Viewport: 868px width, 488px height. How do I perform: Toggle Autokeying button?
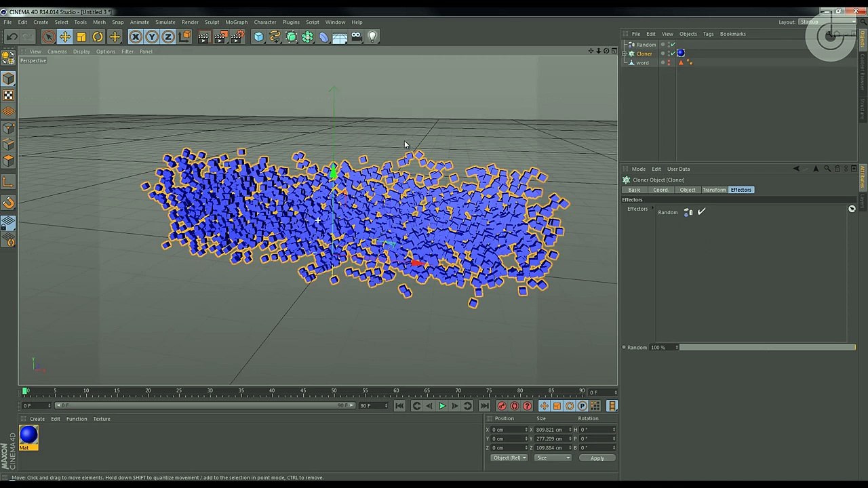tap(515, 406)
